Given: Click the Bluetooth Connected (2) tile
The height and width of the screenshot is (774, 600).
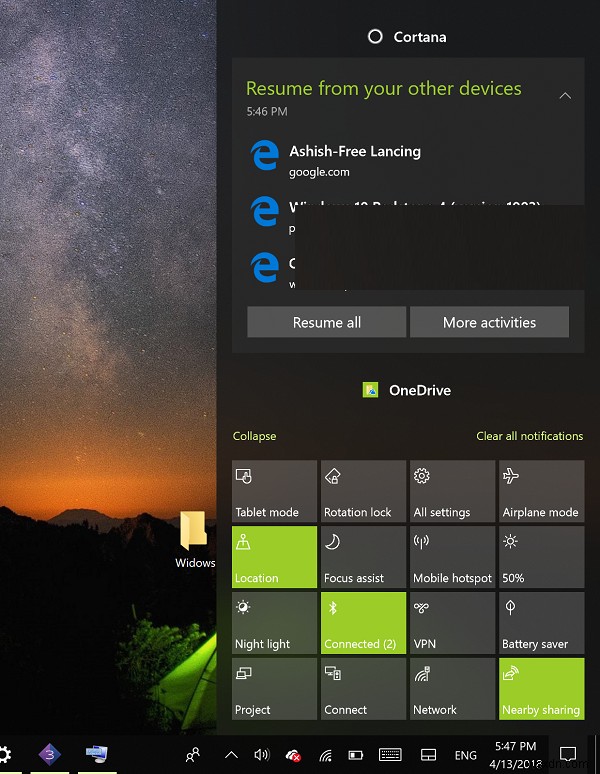Looking at the screenshot, I should (363, 623).
